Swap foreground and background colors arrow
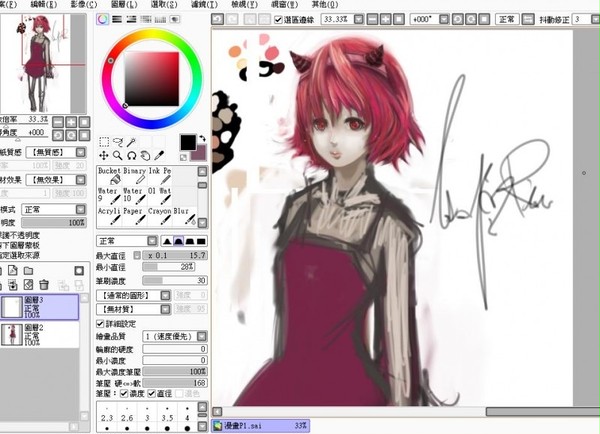The image size is (600, 434). [203, 138]
